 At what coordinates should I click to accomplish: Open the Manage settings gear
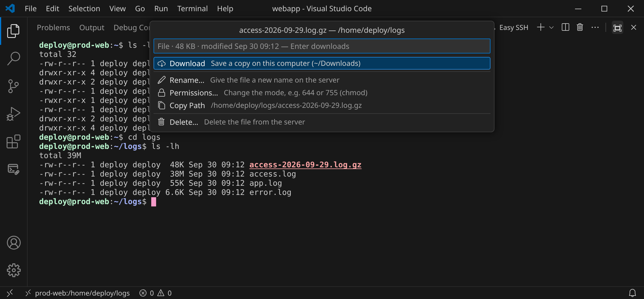(x=14, y=270)
